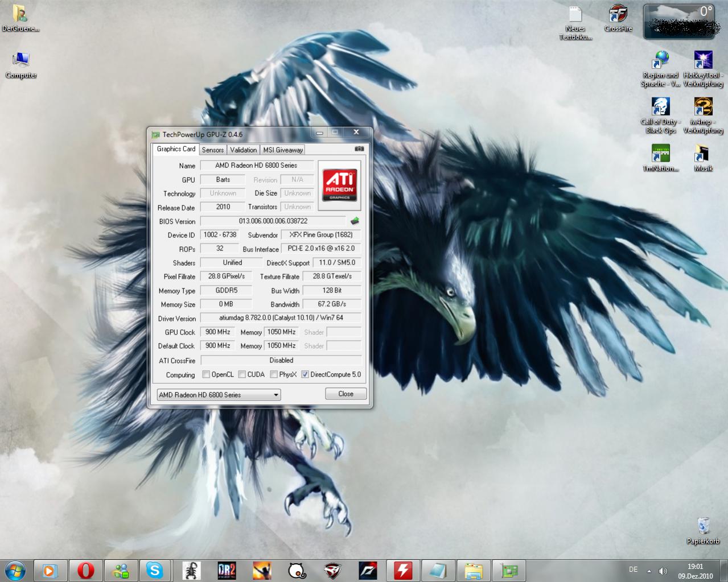The height and width of the screenshot is (582, 728).
Task: Click the weather gadget showing 0°
Action: [679, 22]
